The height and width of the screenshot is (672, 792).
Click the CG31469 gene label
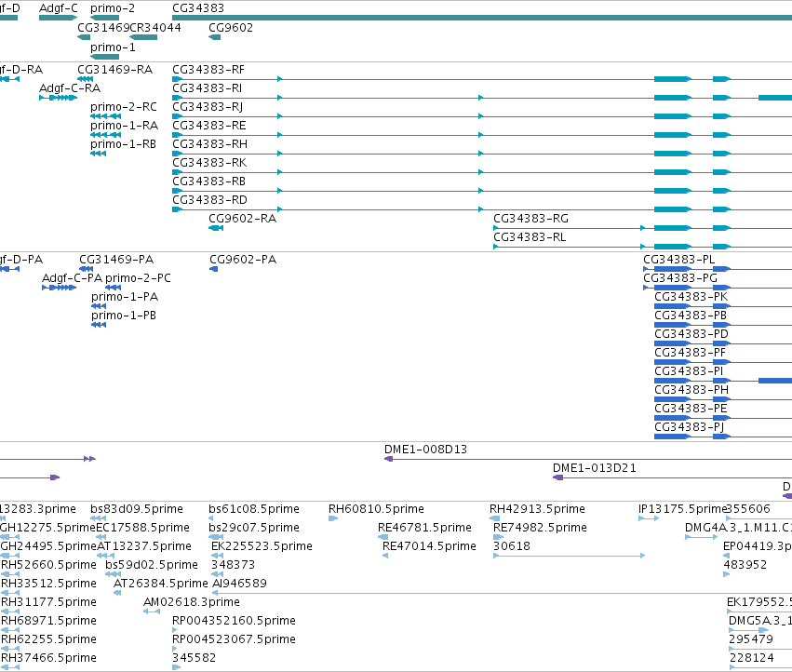click(x=103, y=28)
